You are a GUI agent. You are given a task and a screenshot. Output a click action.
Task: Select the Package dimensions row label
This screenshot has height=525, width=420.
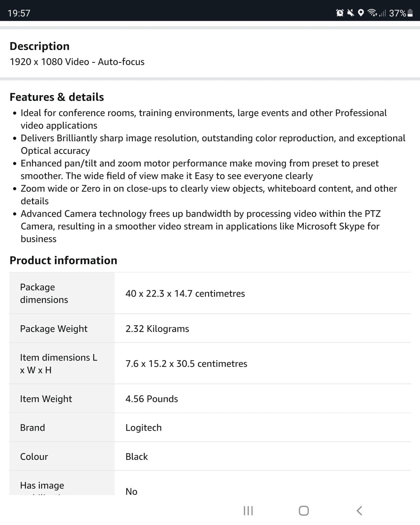(x=44, y=293)
